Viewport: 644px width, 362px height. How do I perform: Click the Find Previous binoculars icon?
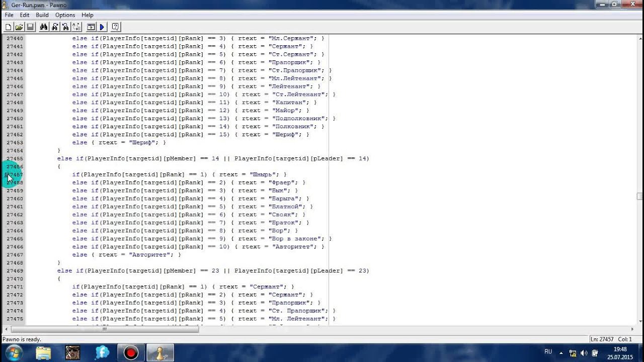coord(66,27)
